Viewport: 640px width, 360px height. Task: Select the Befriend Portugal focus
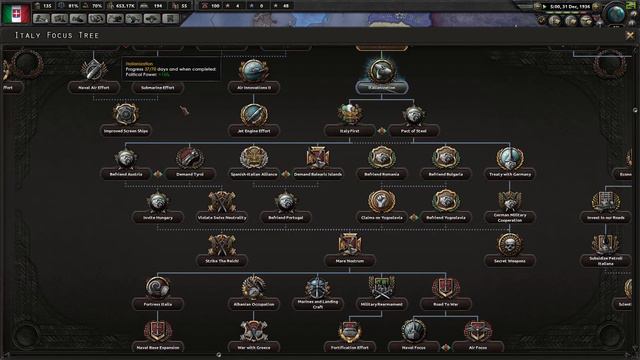[286, 207]
